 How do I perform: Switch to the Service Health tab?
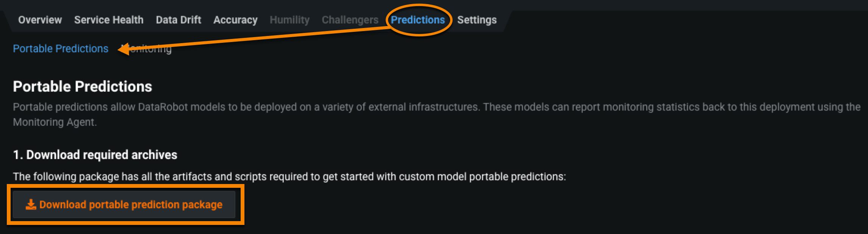(x=109, y=20)
